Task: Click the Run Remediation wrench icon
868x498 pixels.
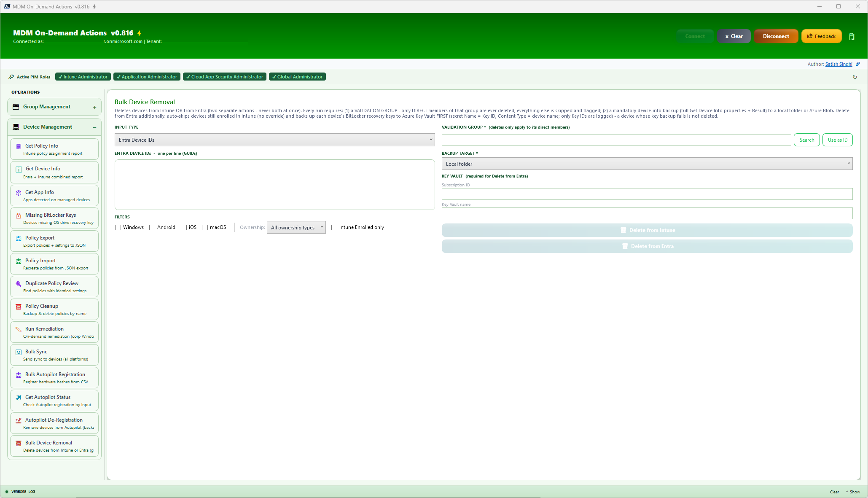Action: click(19, 329)
